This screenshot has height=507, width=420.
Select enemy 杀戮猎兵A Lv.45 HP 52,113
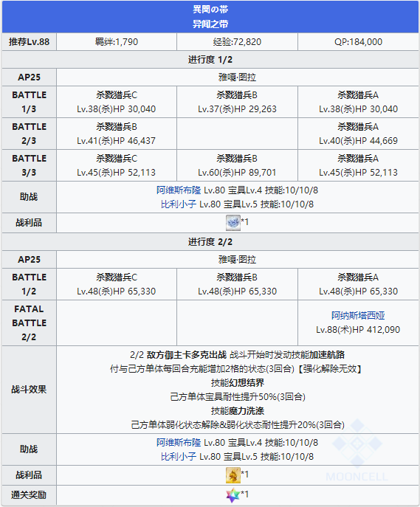(358, 165)
